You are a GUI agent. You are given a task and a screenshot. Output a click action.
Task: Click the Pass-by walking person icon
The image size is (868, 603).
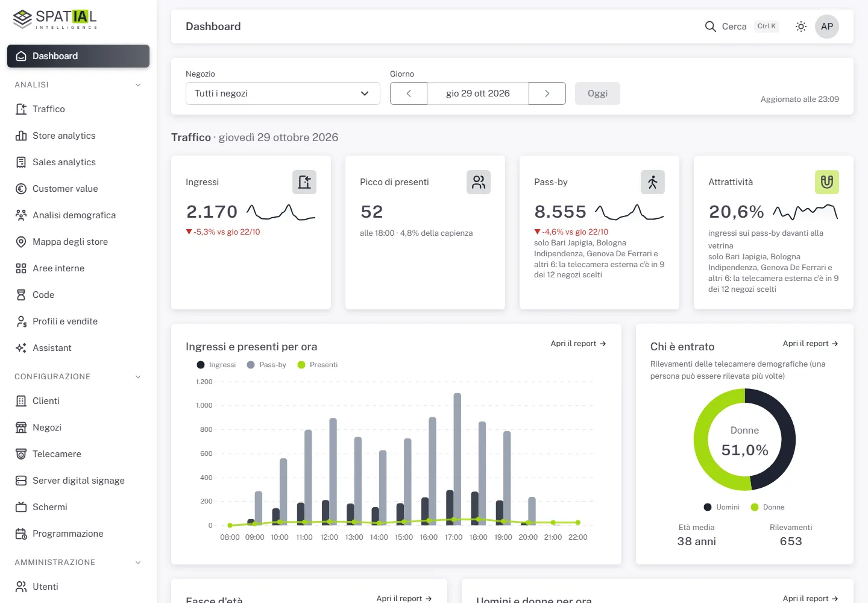(x=653, y=182)
